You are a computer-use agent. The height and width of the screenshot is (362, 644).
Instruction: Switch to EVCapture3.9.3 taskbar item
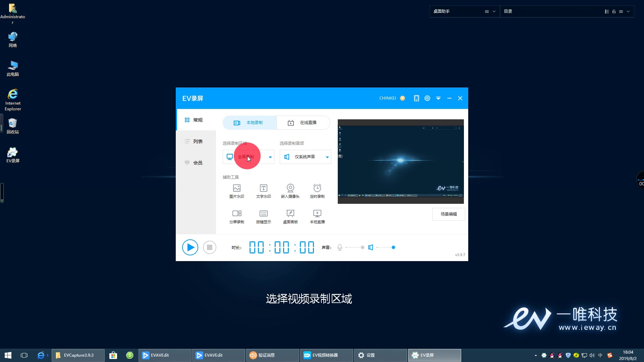point(78,355)
